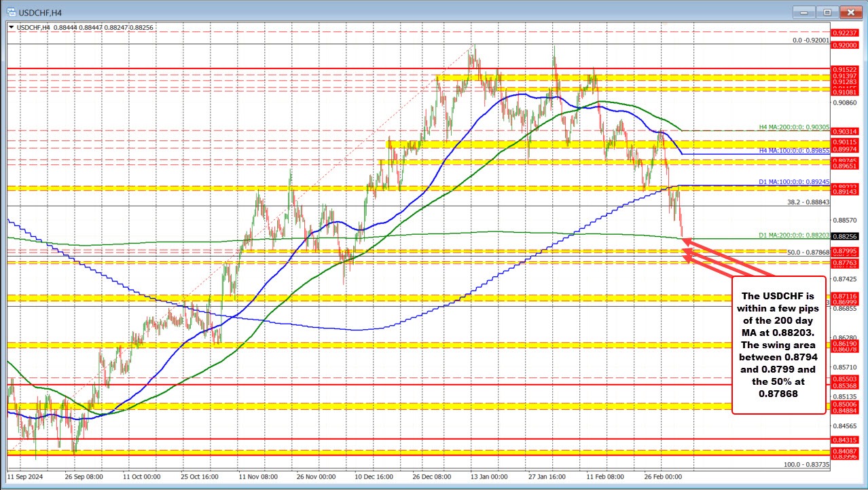Click the D1 MA:200 0.88203 label
This screenshot has height=490, width=868.
point(793,235)
